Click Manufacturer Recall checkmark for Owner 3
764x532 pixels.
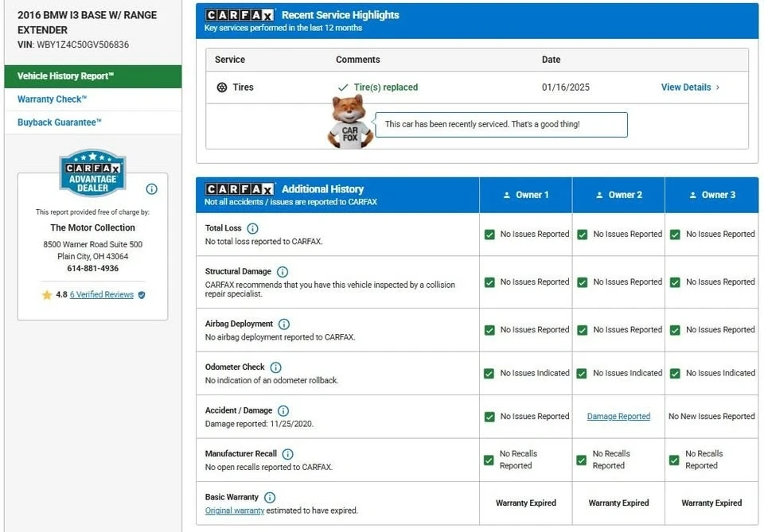(x=674, y=460)
